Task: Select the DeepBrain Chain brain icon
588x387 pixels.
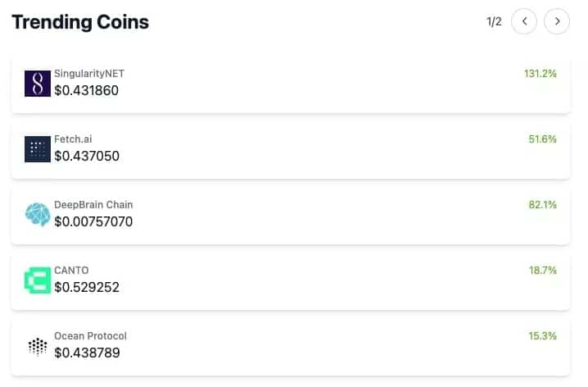Action: tap(38, 214)
